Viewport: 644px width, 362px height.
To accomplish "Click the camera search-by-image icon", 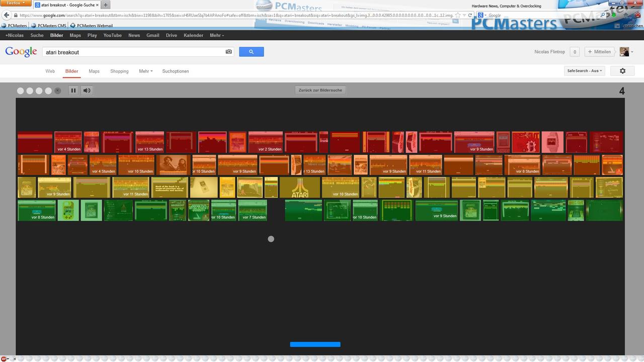I will pyautogui.click(x=229, y=52).
